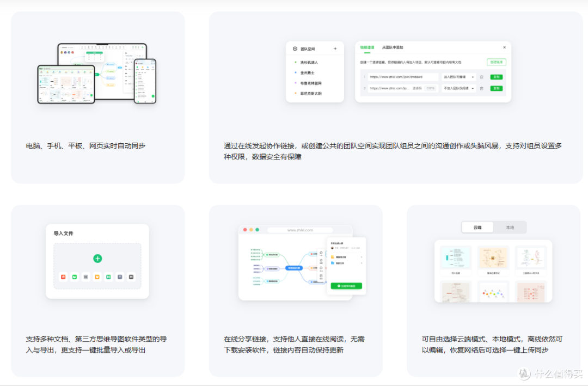Click the yellow folder icon in share panel
The image size is (588, 386).
coord(333,257)
